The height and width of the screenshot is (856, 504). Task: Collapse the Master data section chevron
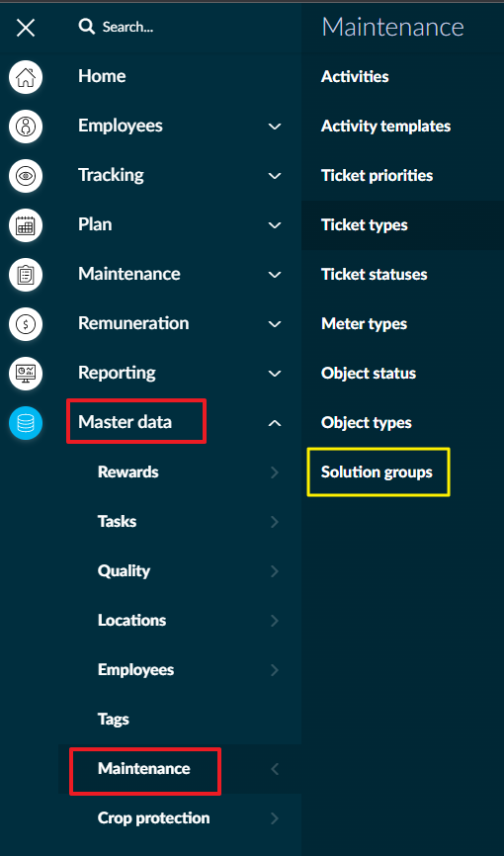click(x=275, y=422)
